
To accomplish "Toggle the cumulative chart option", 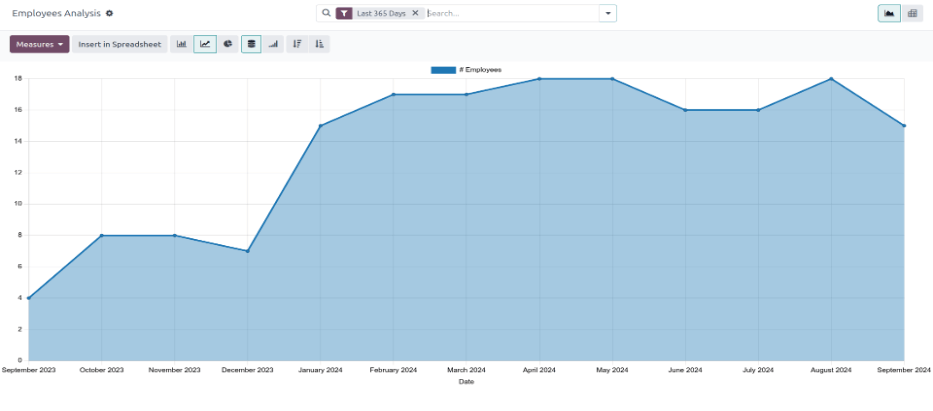I will [273, 44].
